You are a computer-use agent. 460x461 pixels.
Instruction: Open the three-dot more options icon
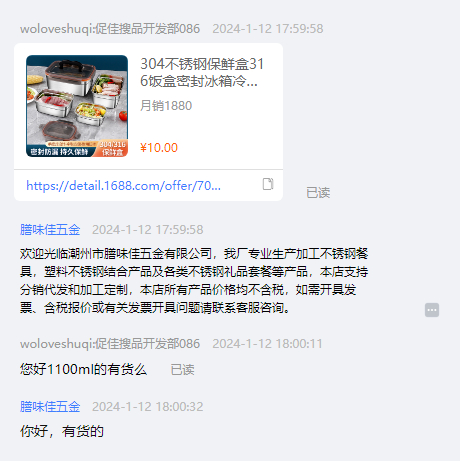tap(432, 310)
